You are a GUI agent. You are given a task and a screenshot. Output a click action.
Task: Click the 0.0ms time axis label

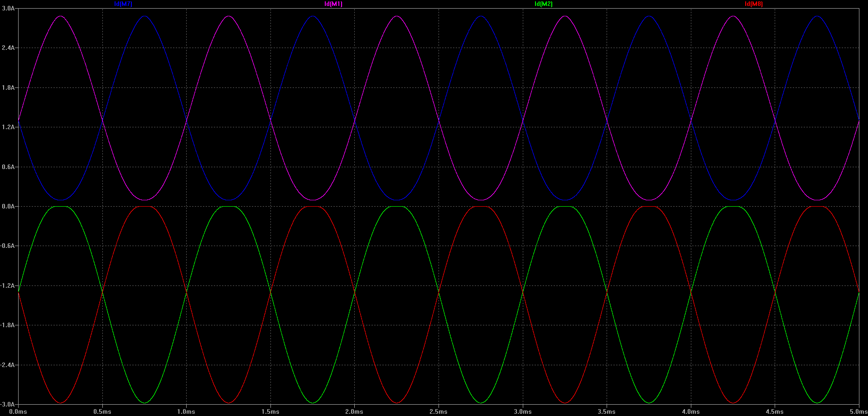(19, 412)
